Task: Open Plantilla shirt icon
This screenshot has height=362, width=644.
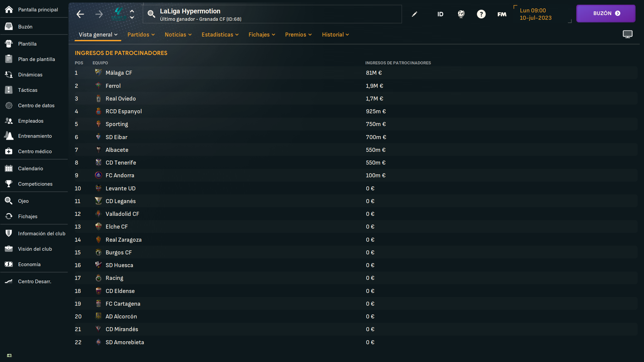Action: coord(9,44)
